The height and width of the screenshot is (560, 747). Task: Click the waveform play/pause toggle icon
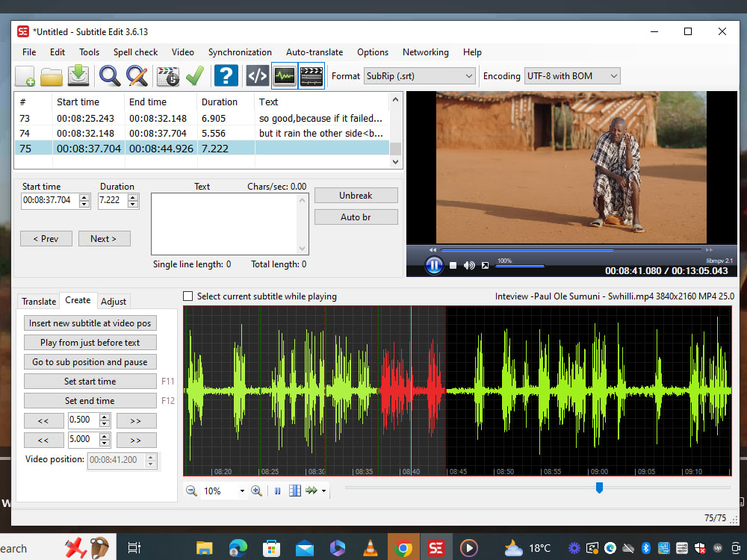click(278, 491)
